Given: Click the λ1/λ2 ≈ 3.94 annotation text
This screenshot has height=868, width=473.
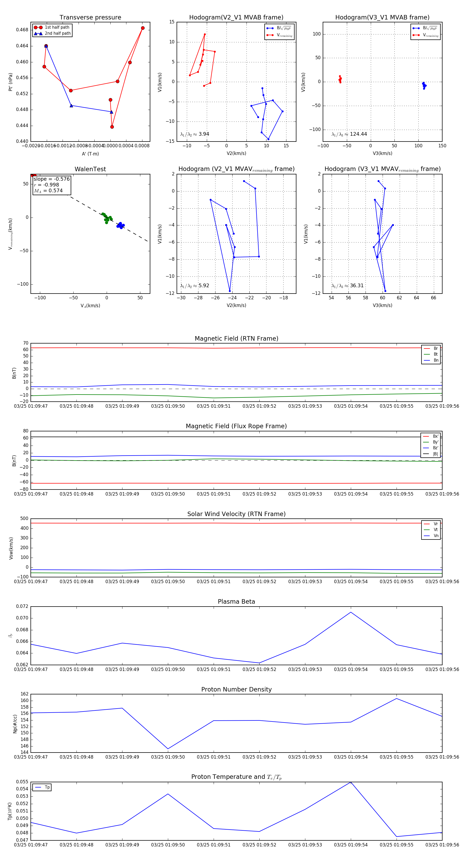Looking at the screenshot, I should (x=194, y=134).
